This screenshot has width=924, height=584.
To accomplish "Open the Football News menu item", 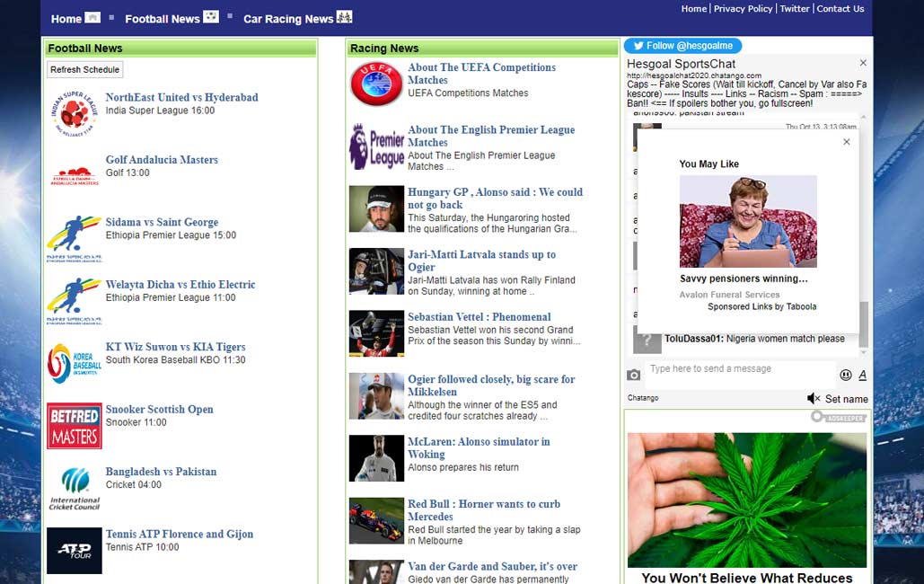I will tap(162, 19).
